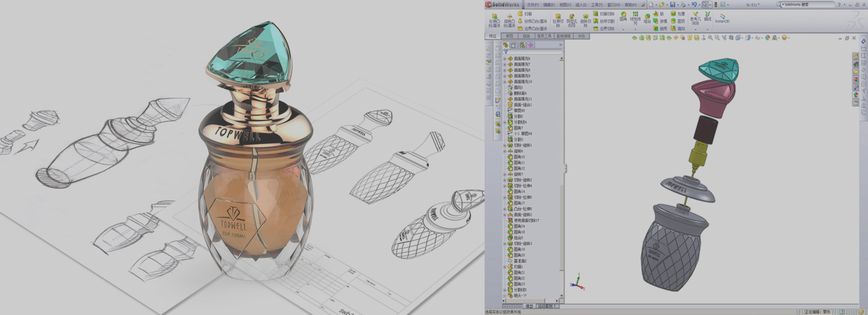Screen dimensions: 868x315
Task: Click the Save icon in top toolbar
Action: 673,4
